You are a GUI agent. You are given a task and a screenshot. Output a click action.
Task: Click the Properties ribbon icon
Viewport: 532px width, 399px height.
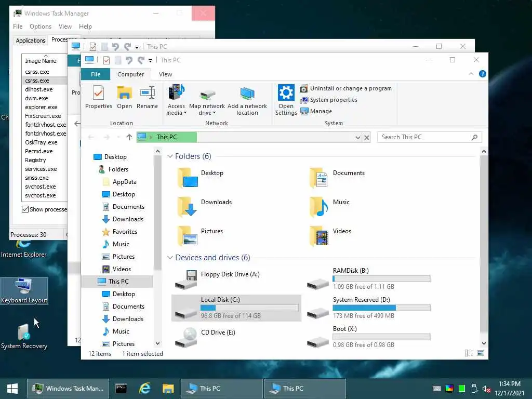click(x=98, y=97)
